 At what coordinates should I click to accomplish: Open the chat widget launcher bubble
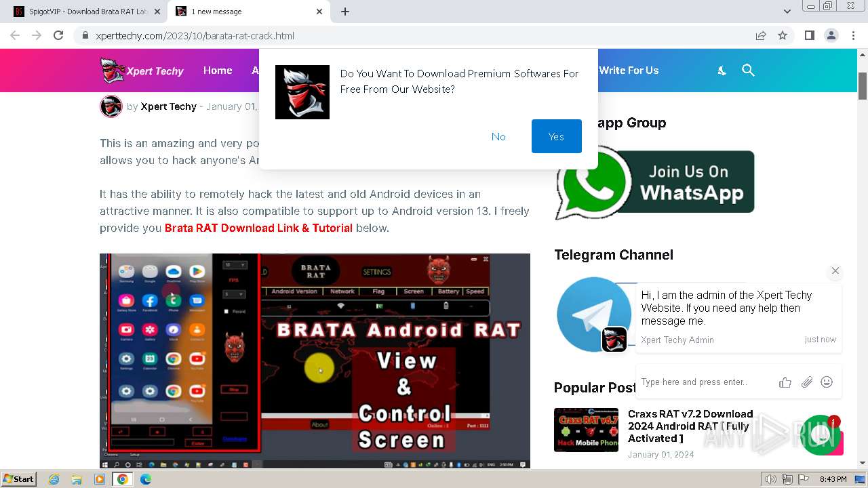[x=821, y=435]
